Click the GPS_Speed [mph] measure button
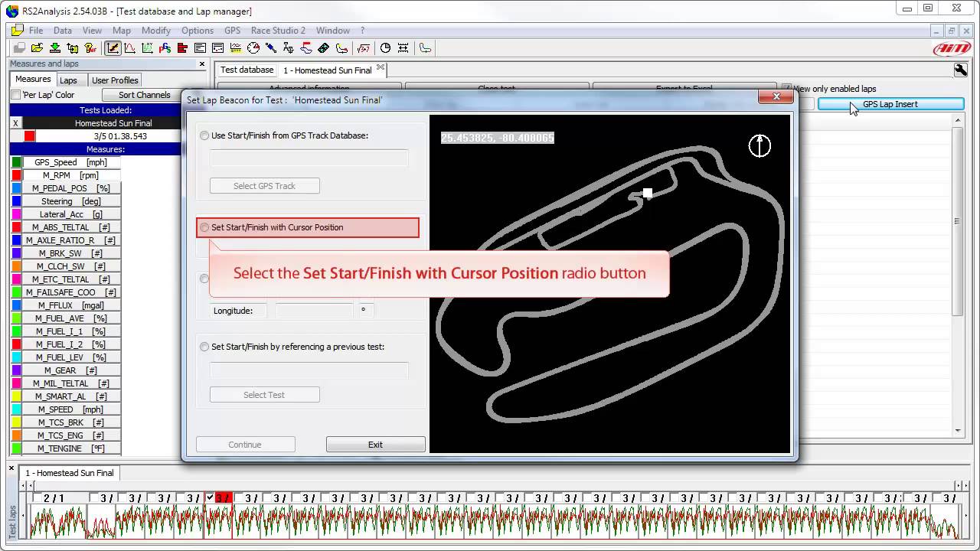 point(71,162)
